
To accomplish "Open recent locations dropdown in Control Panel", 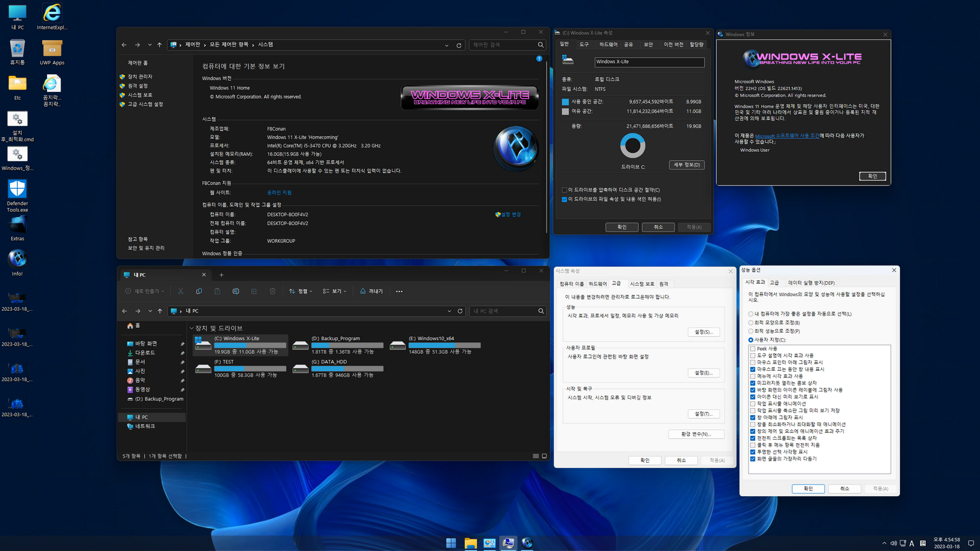I will (x=150, y=45).
